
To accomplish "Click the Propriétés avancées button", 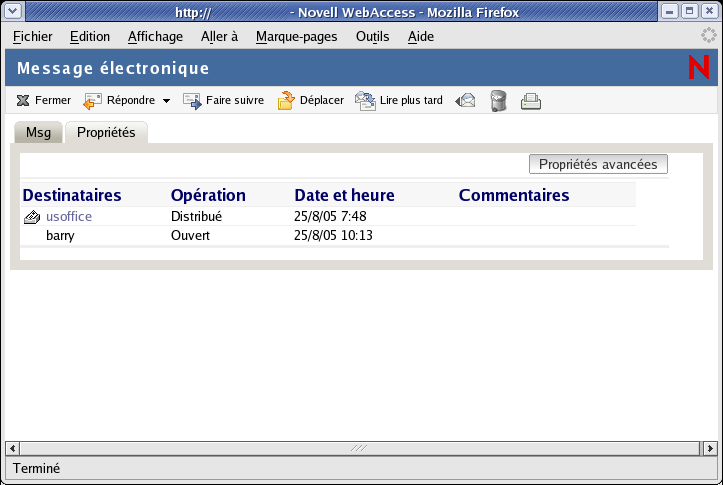I will click(x=598, y=164).
